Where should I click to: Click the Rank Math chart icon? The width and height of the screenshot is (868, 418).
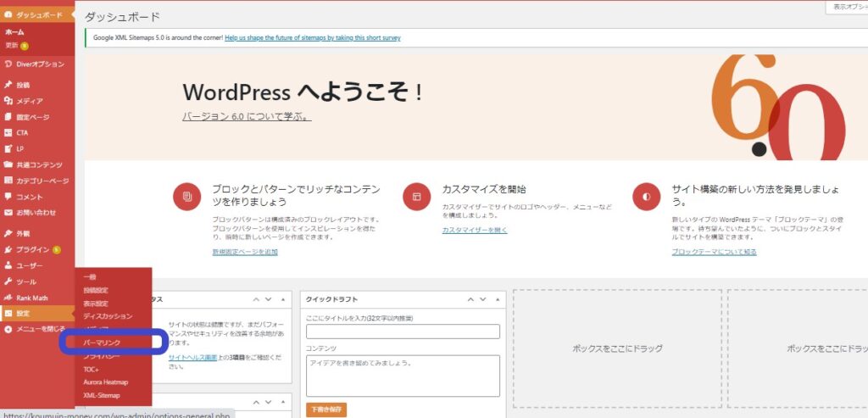click(8, 298)
